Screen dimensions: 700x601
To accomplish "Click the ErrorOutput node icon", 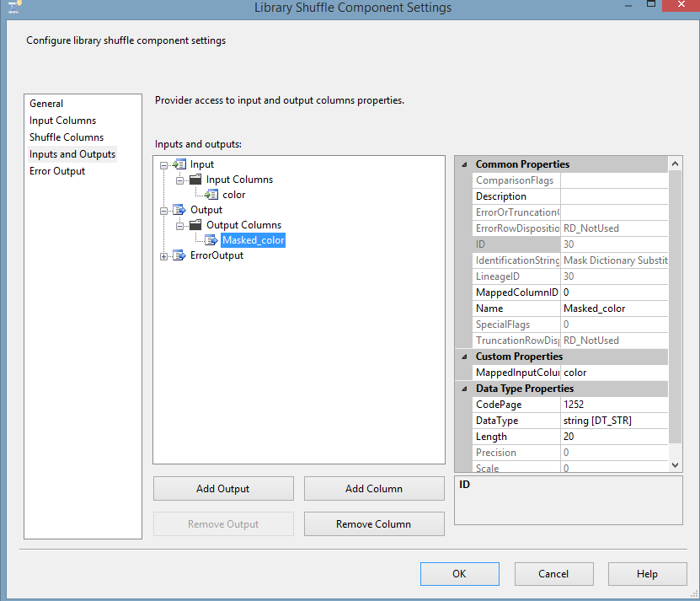I will [x=179, y=255].
